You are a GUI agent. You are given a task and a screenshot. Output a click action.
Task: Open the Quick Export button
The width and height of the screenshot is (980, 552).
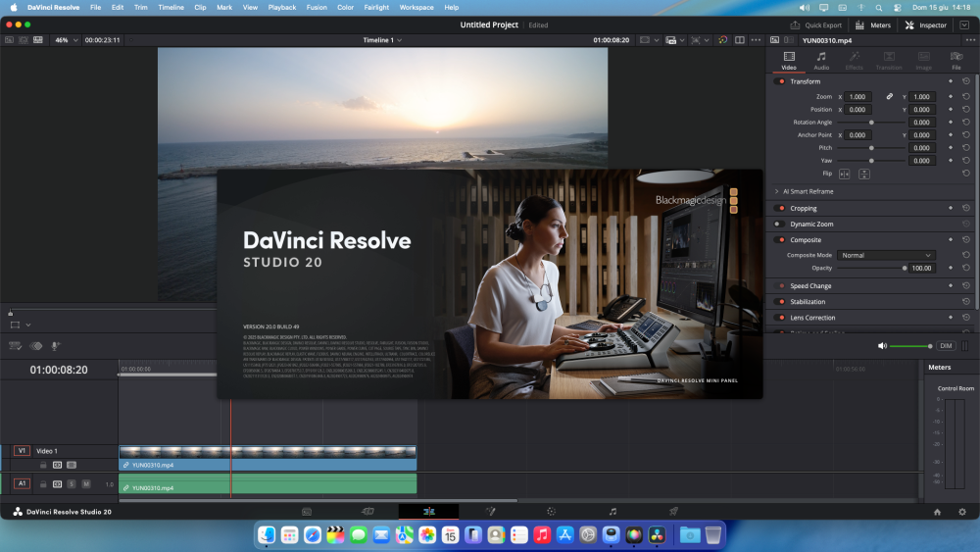816,25
